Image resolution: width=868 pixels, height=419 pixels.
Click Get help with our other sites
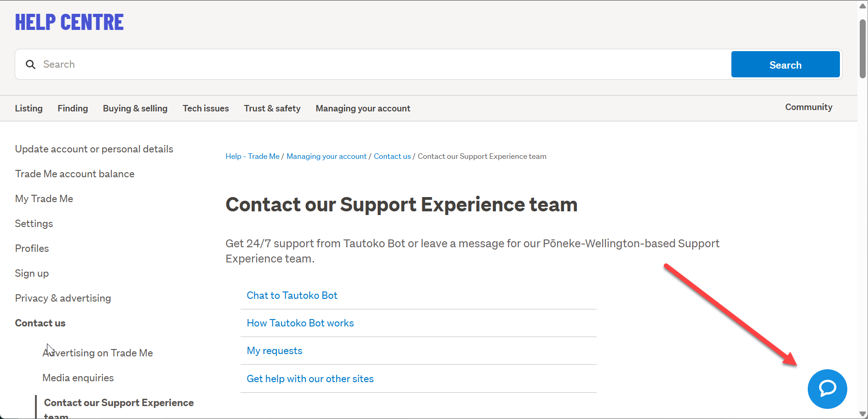tap(310, 379)
